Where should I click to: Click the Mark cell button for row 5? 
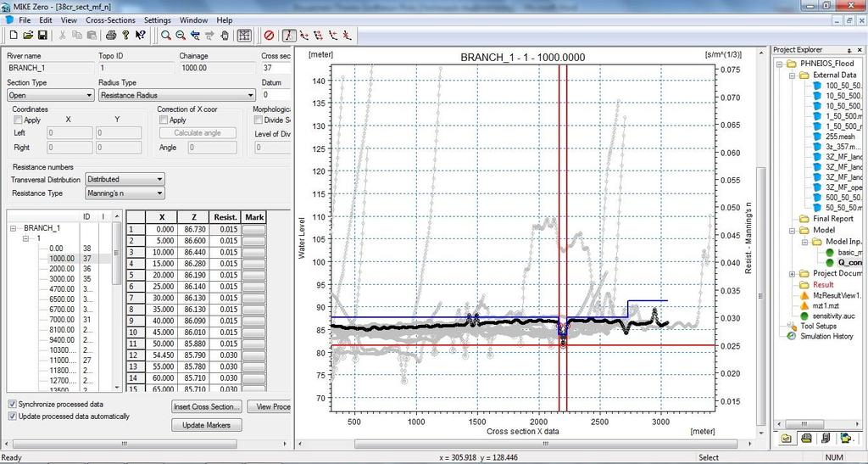(254, 275)
